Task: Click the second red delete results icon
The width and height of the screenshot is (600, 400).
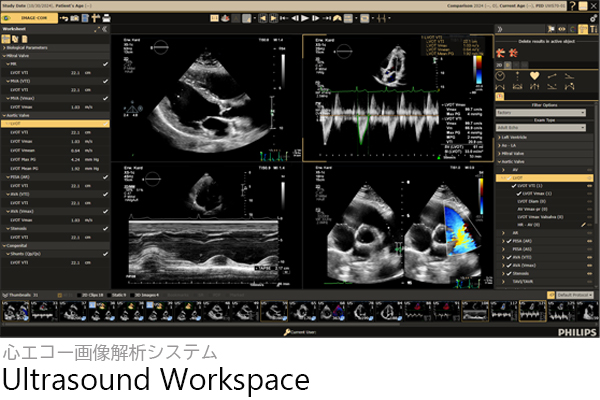Action: coord(513,53)
